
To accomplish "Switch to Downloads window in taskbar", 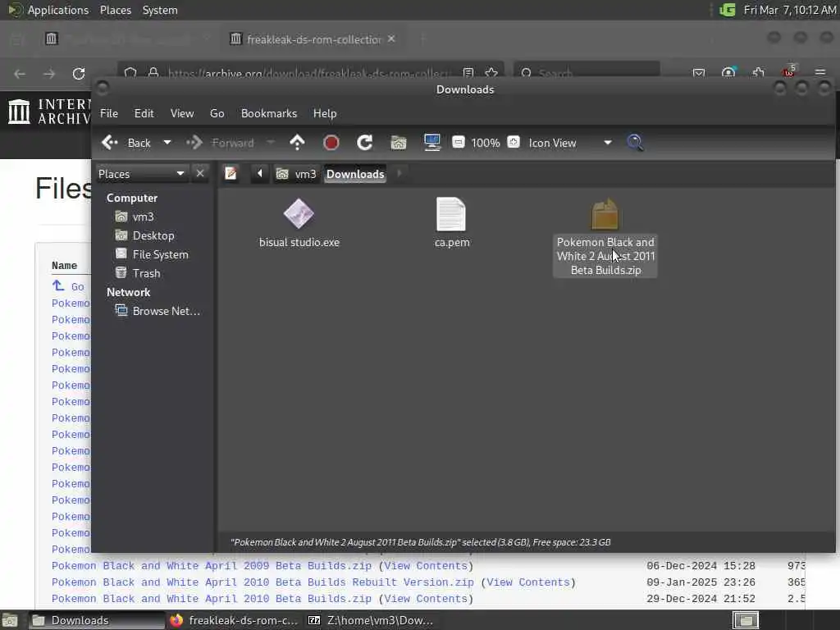I will [x=97, y=620].
